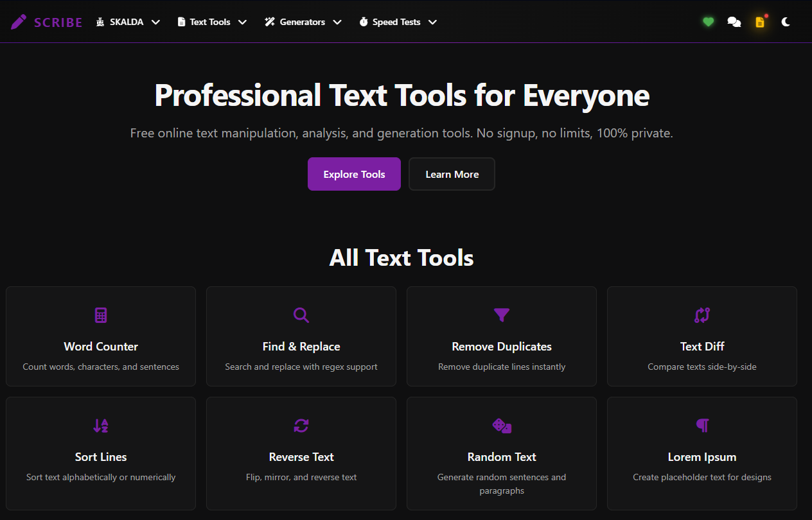Select the Random Text dice icon
Screen dimensions: 812x520
click(501, 425)
